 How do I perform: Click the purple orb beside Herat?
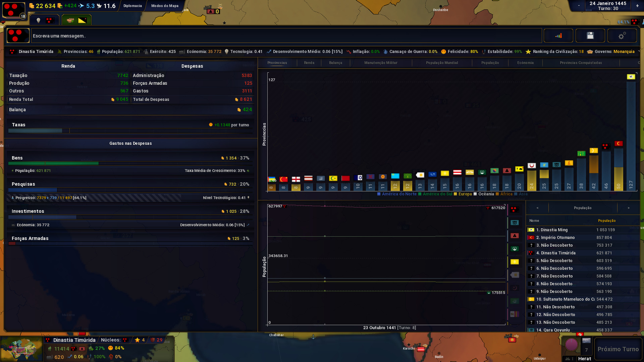(572, 344)
